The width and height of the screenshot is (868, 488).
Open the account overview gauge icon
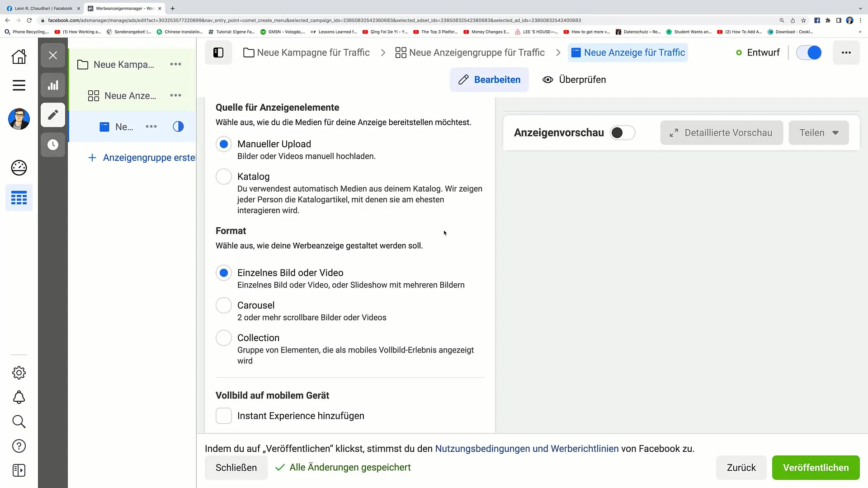tap(19, 168)
